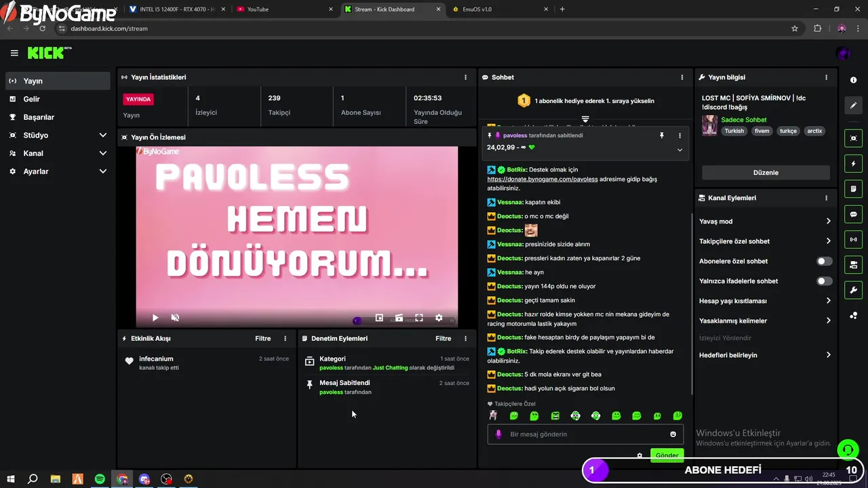Expand the Stüdyo sidebar section
The height and width of the screenshot is (488, 868).
pos(58,136)
